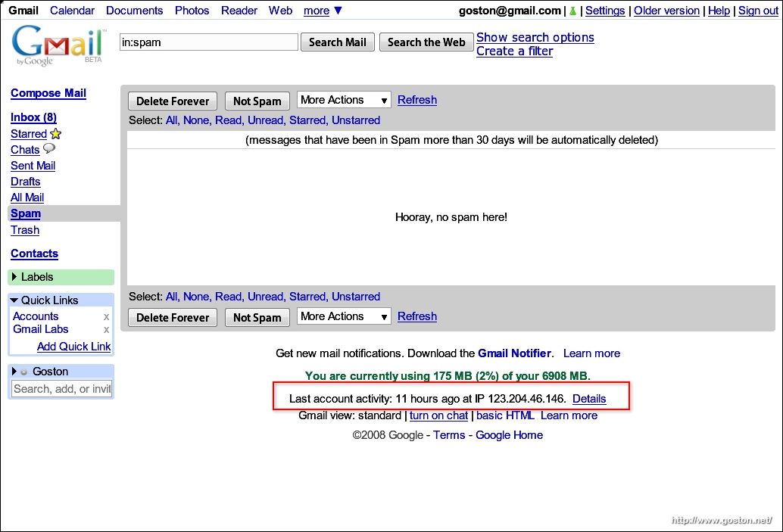
Task: Click the Gmail logo
Action: tap(58, 46)
